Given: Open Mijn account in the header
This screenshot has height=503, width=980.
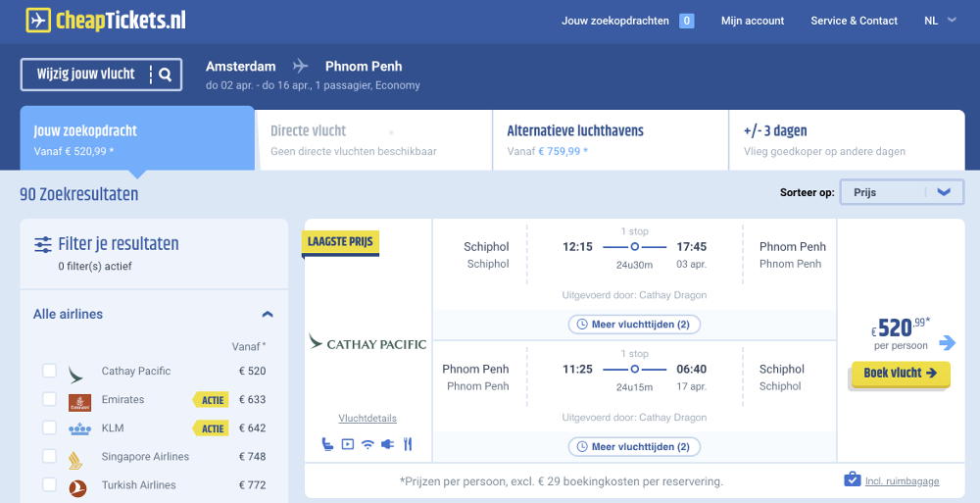Looking at the screenshot, I should click(x=753, y=21).
